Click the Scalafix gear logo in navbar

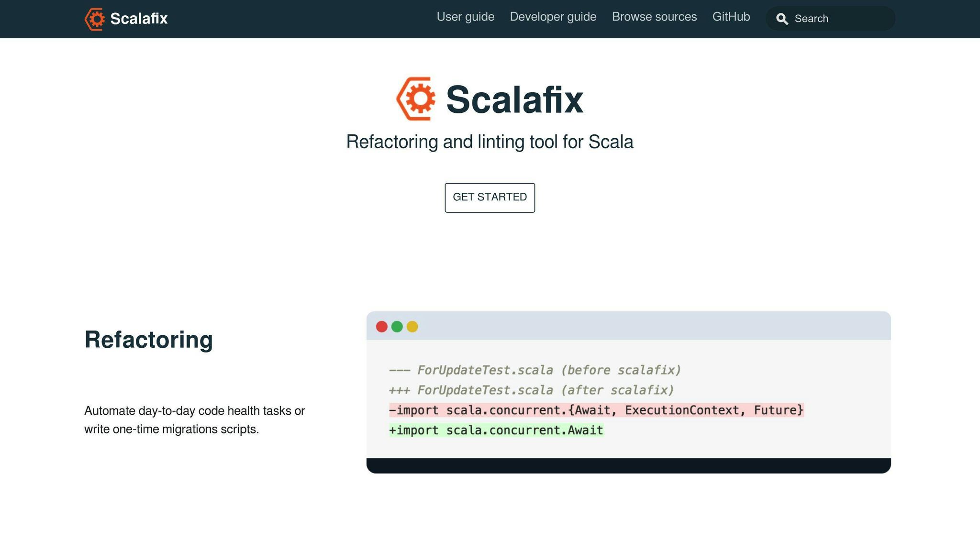tap(94, 18)
